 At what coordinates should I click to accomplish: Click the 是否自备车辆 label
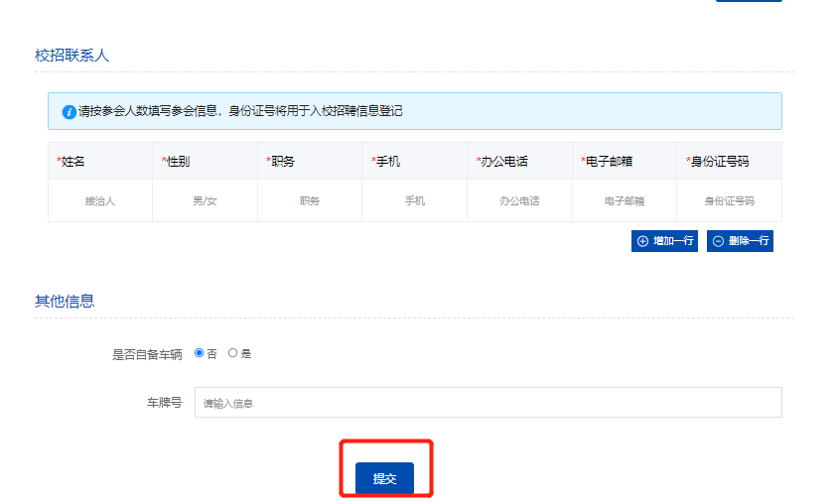(147, 354)
